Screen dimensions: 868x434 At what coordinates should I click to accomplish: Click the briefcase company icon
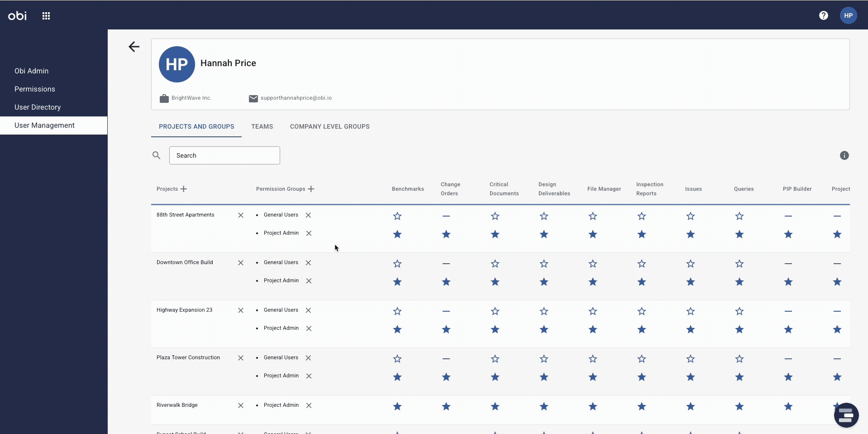point(164,98)
